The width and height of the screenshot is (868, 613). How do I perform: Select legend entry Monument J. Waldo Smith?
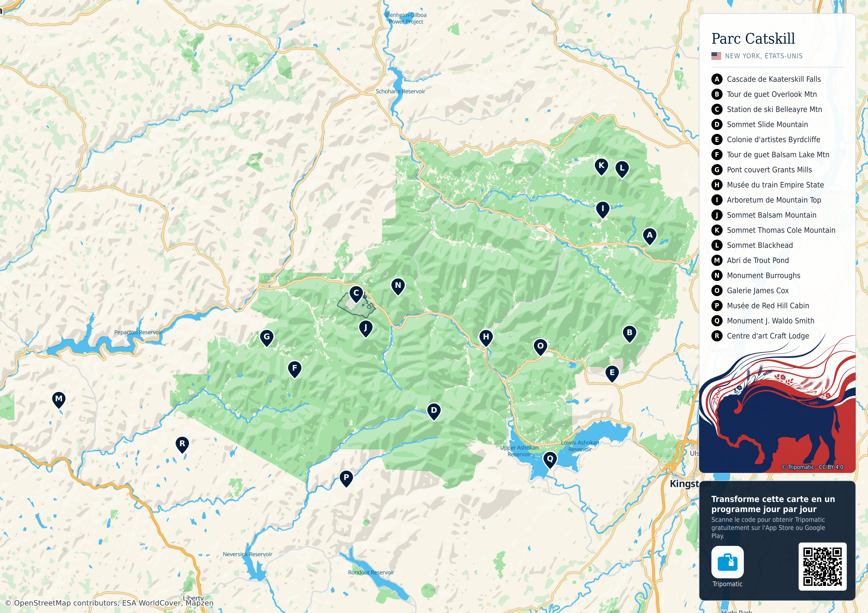[x=763, y=321]
